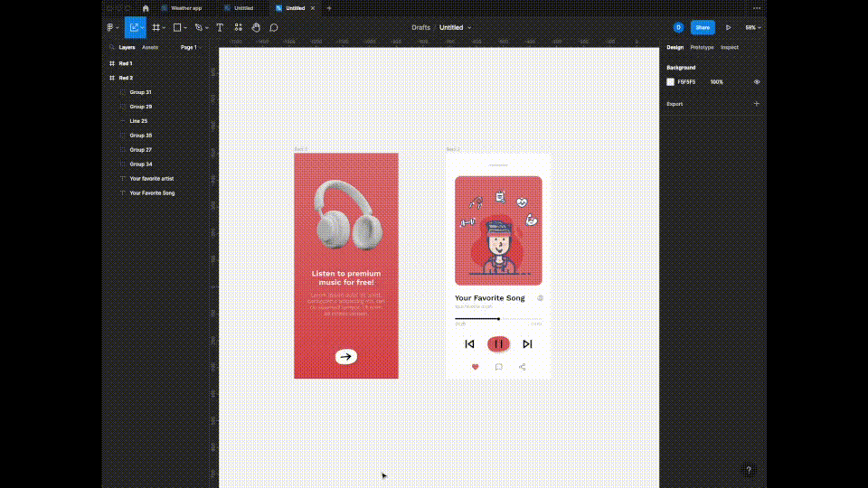Select the Hand tool

coord(256,28)
